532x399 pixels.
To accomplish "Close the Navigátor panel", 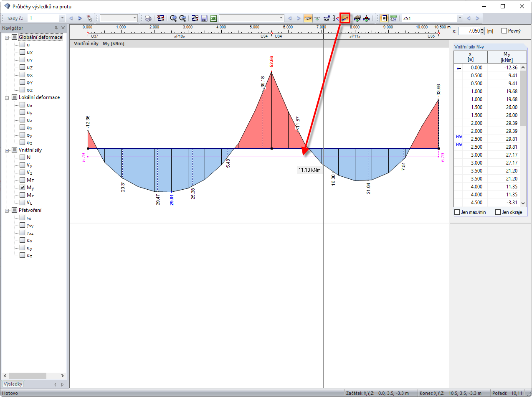I will pyautogui.click(x=63, y=28).
